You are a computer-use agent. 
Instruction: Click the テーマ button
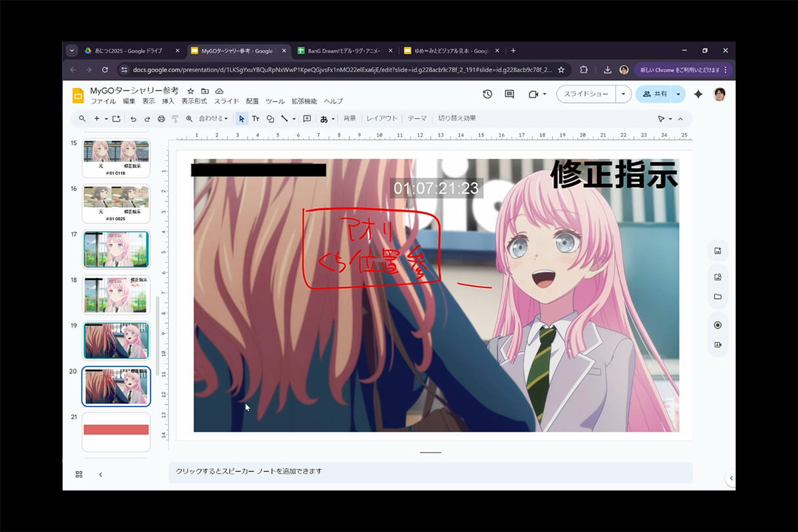click(417, 119)
